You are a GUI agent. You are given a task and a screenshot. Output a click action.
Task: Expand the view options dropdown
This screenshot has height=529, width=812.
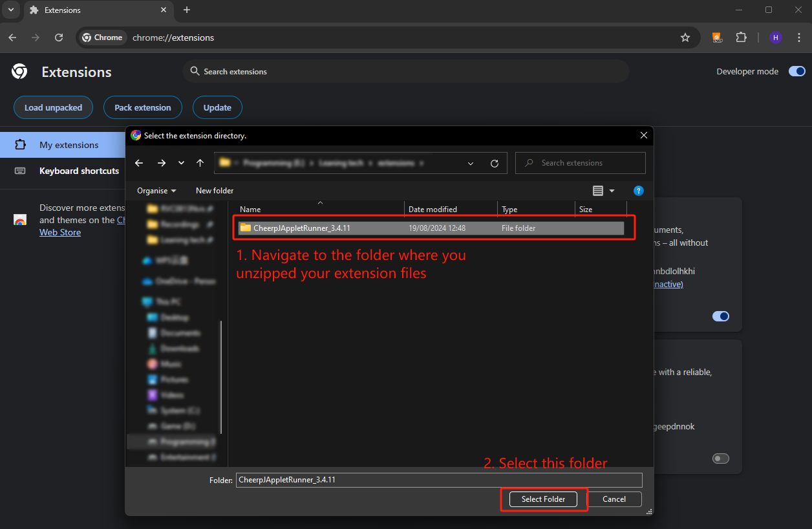point(612,191)
